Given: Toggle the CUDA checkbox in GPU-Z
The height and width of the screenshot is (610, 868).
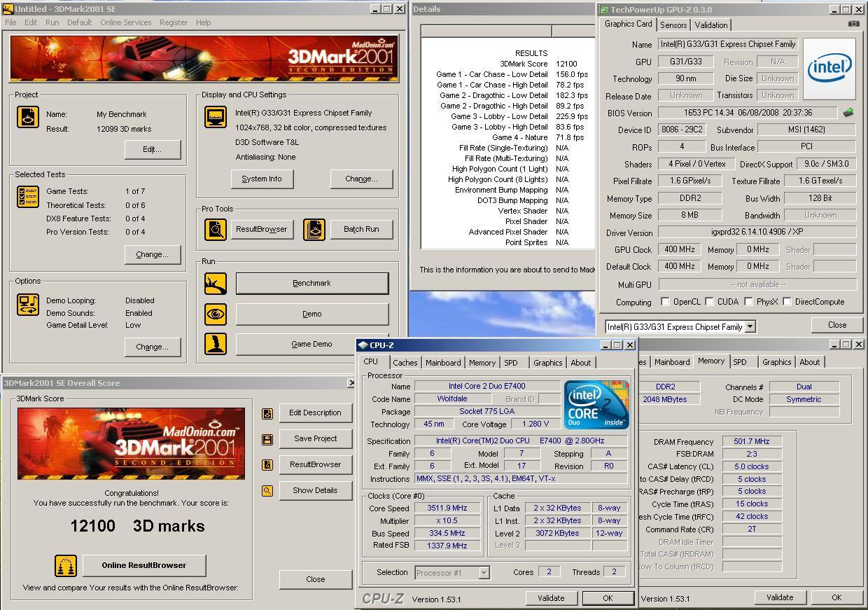Looking at the screenshot, I should tap(709, 302).
